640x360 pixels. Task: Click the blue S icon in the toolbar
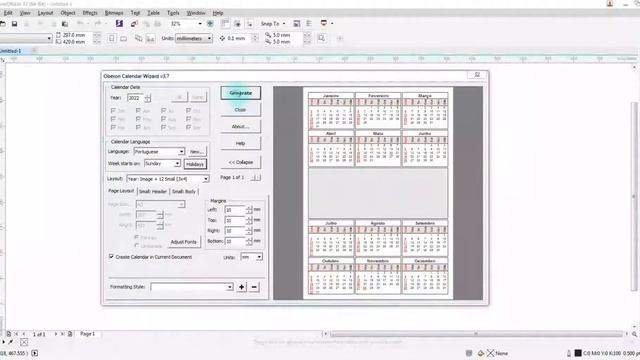point(119,23)
